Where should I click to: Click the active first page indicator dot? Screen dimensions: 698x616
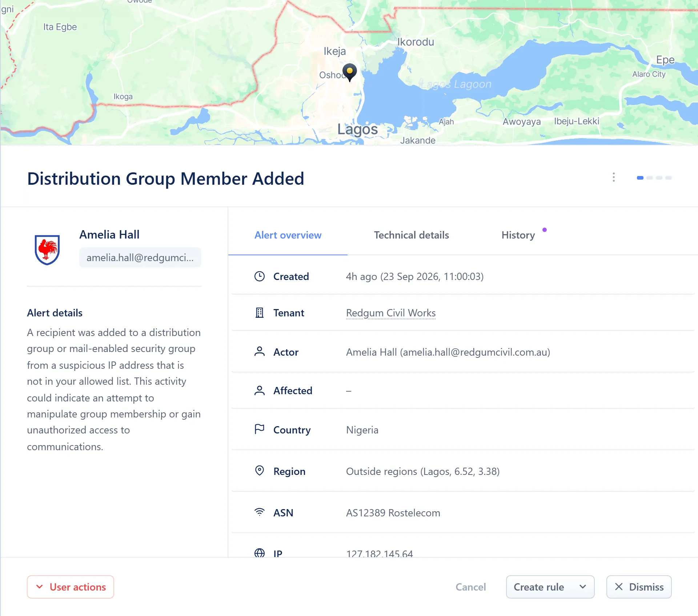point(640,178)
